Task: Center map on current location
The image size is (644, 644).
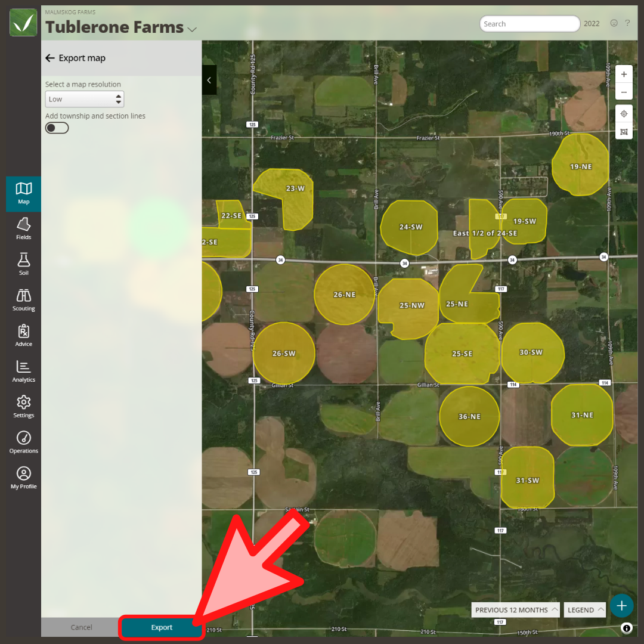Action: click(624, 114)
